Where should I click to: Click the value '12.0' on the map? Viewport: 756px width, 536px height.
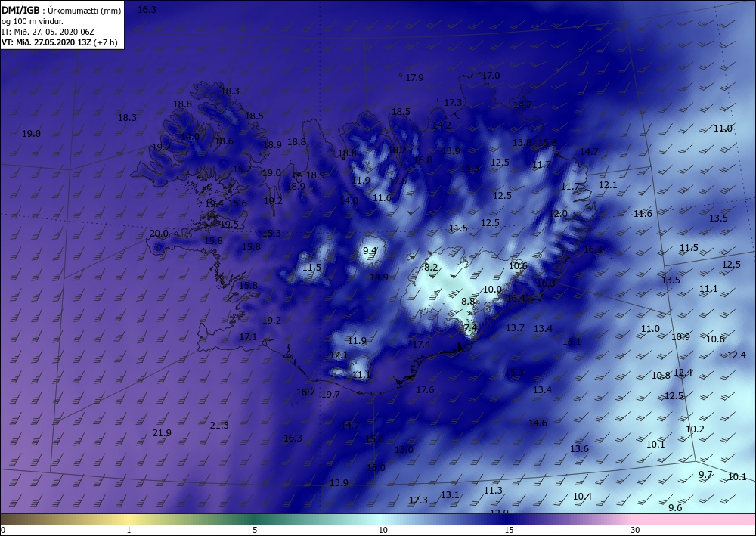[x=559, y=213]
